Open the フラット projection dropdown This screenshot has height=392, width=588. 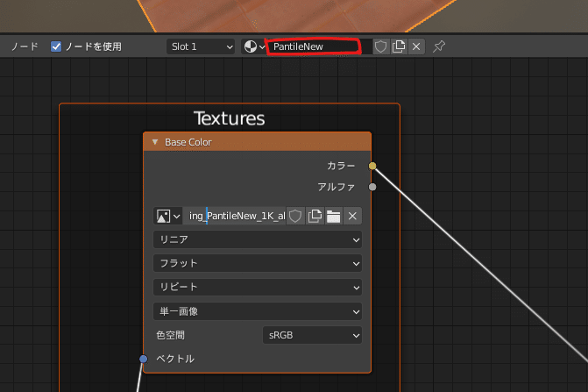point(258,263)
